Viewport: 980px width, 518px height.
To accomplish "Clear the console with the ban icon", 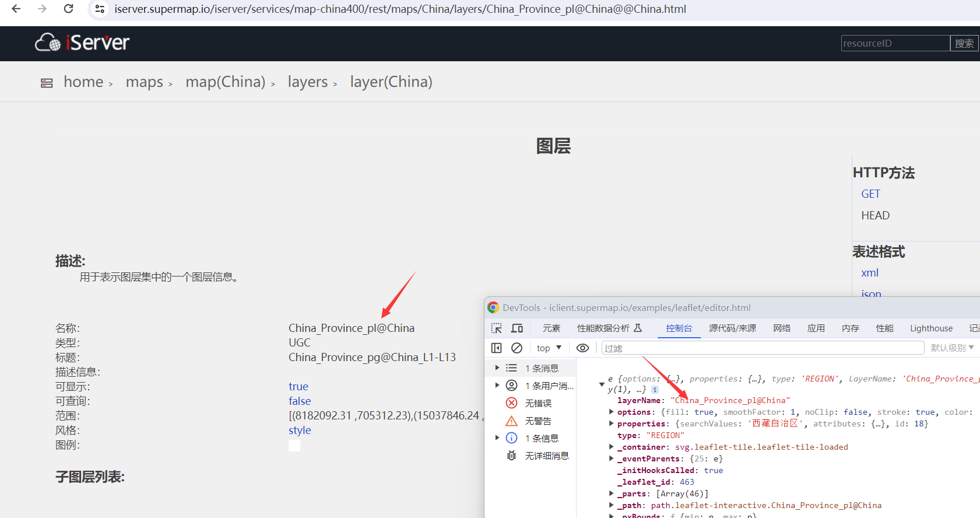I will pos(517,348).
